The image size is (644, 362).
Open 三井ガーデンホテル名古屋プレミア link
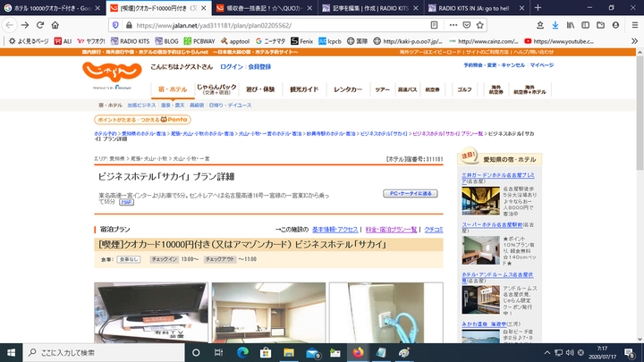click(498, 178)
